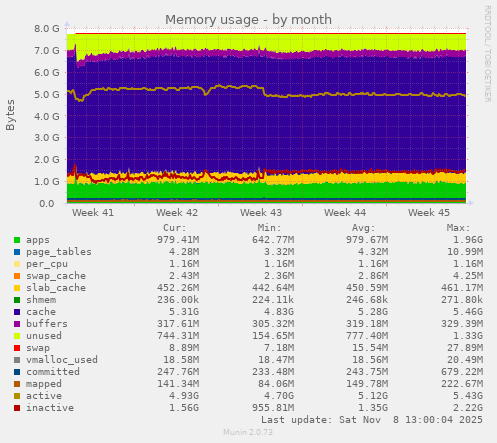Viewport: 497px width, 443px height.
Task: Click unused min value 154.65M
Action: 273,336
